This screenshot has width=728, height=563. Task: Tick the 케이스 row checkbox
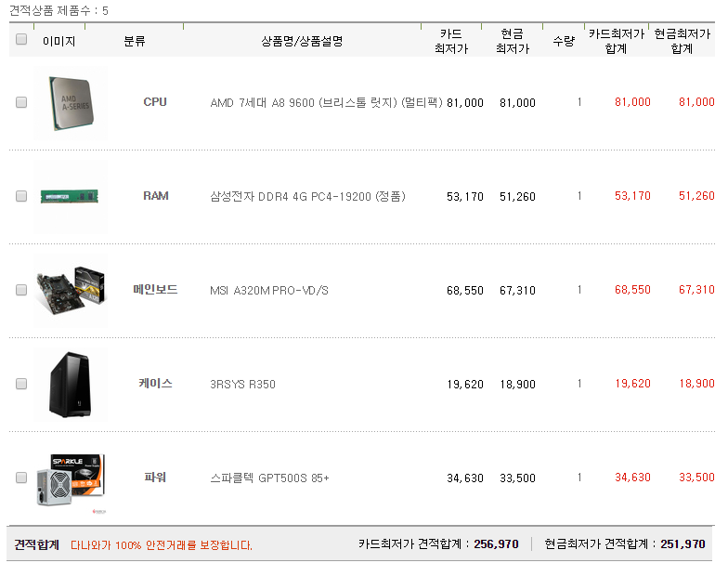pyautogui.click(x=21, y=384)
